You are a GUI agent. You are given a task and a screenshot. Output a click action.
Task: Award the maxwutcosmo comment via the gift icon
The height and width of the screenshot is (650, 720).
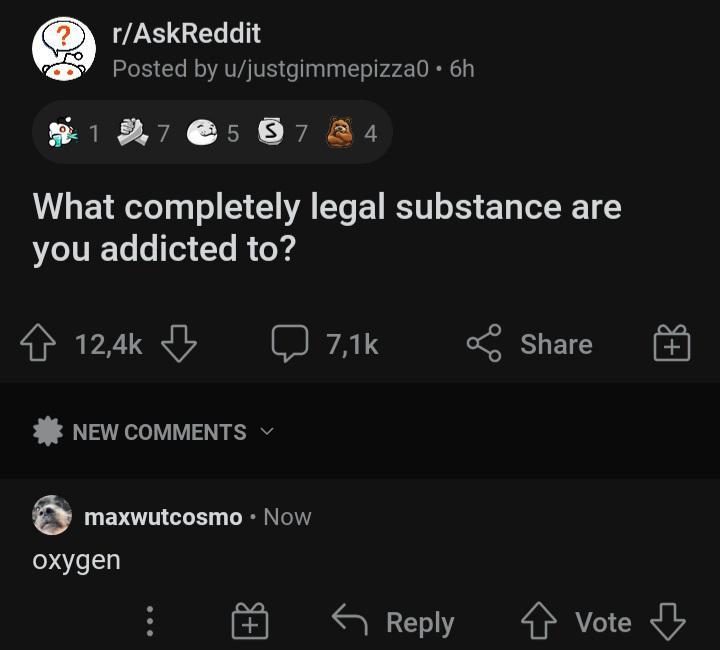(250, 621)
